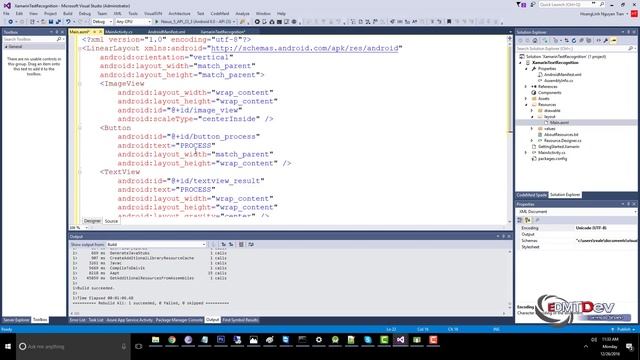This screenshot has width=640, height=360.
Task: Click the Publish button in status bar
Action: tap(623, 329)
